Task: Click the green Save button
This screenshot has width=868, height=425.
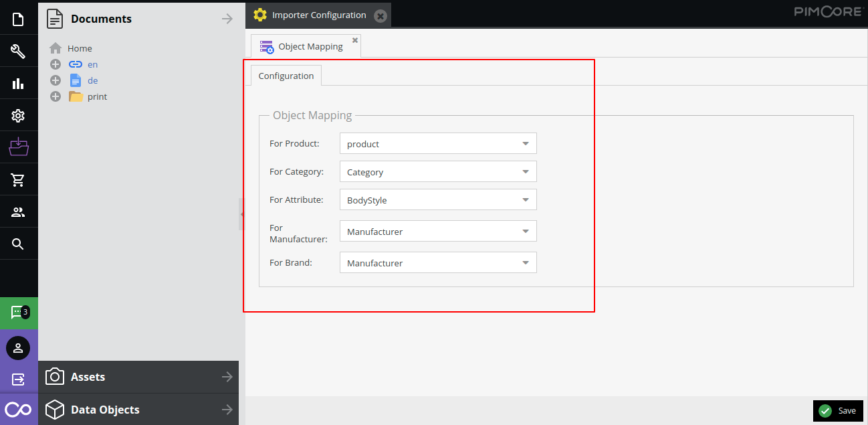Action: click(838, 410)
